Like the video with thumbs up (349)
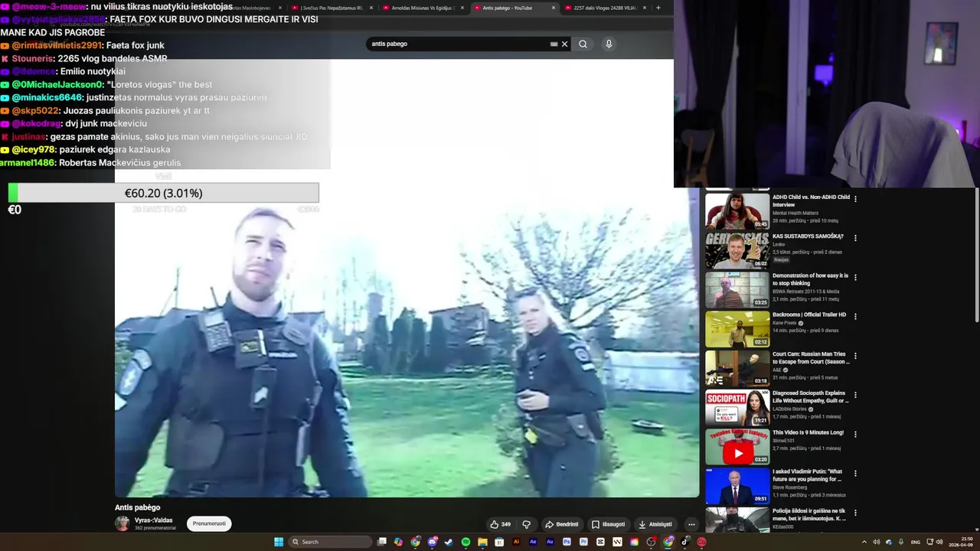Screen dimensions: 980x551 [x=501, y=524]
